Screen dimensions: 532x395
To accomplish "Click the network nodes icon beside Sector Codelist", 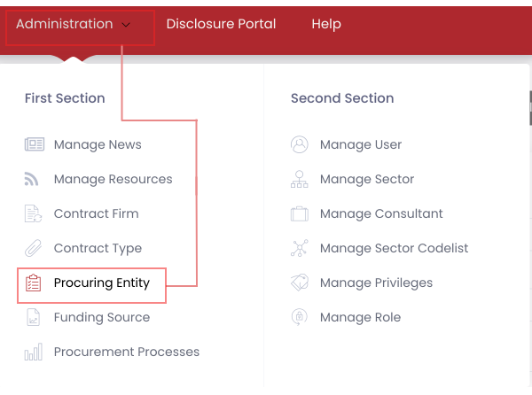I will coord(300,249).
